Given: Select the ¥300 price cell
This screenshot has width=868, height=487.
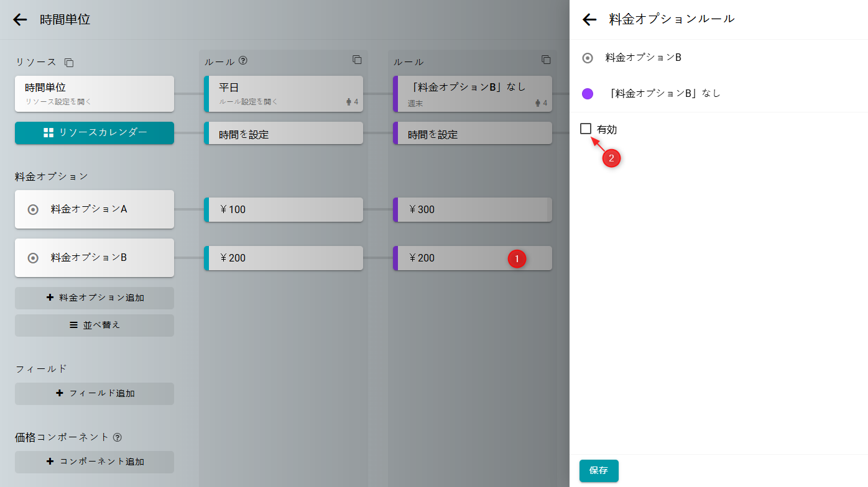Looking at the screenshot, I should (x=473, y=209).
